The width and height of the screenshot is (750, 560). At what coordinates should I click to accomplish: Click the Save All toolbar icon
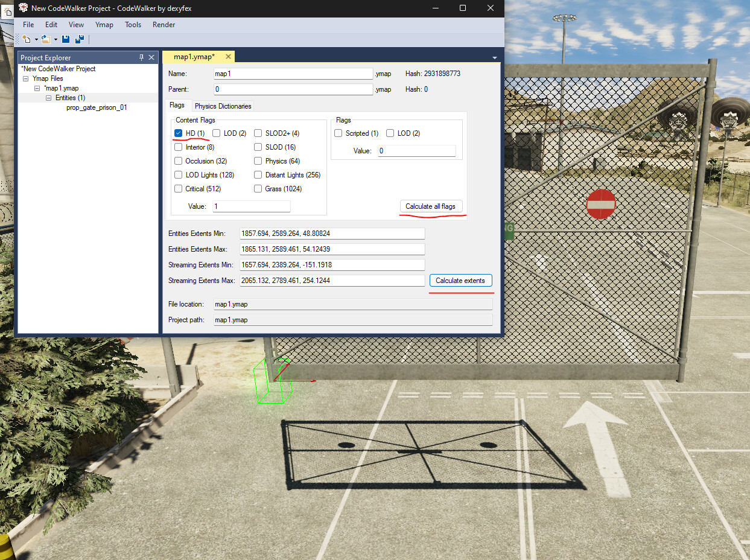tap(79, 39)
